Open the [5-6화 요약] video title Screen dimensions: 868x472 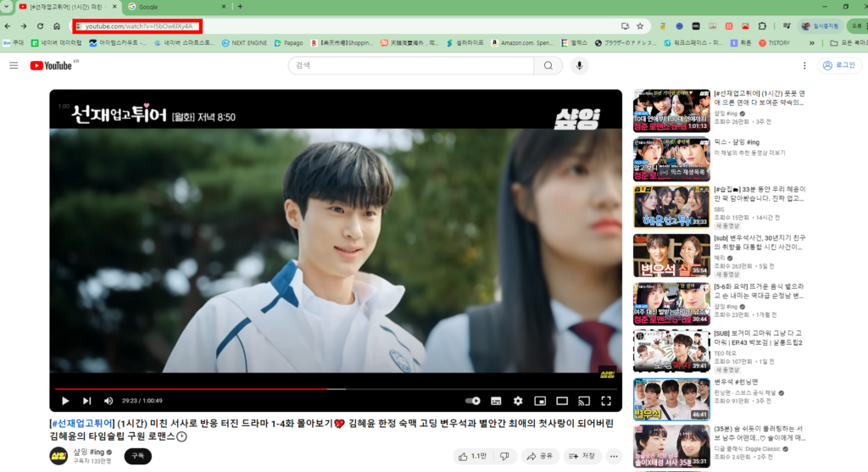click(x=759, y=291)
